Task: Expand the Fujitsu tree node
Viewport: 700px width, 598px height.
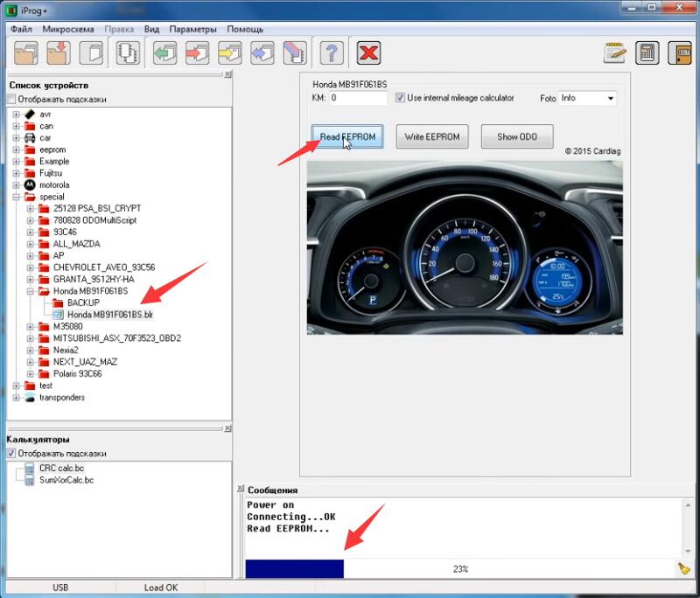Action: (16, 173)
